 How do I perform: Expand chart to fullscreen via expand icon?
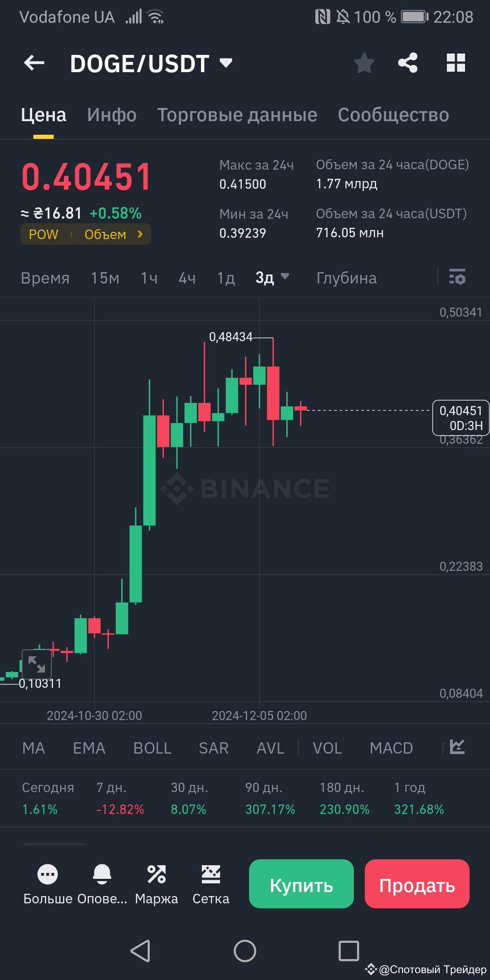tap(38, 664)
